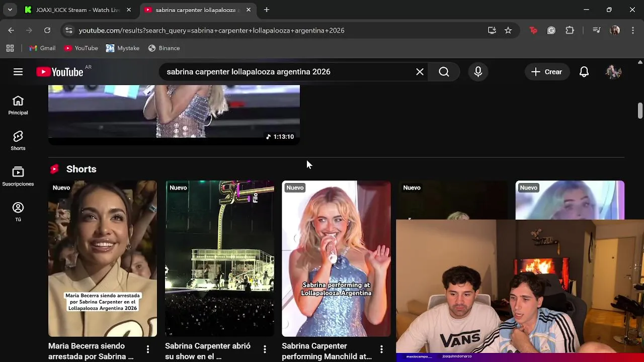Screen dimensions: 644x362
Task: Open the Mystake bookmark
Action: pyautogui.click(x=123, y=48)
